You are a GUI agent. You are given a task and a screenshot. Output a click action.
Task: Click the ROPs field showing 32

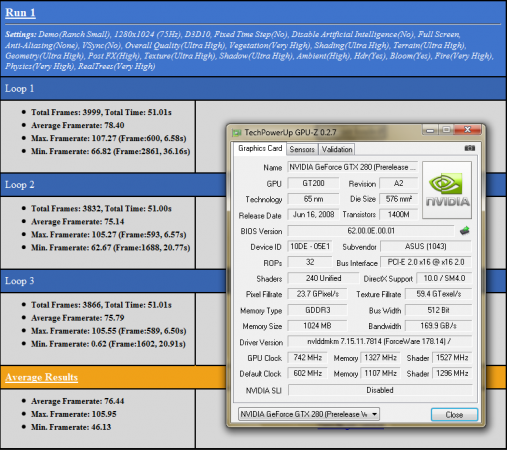point(310,262)
